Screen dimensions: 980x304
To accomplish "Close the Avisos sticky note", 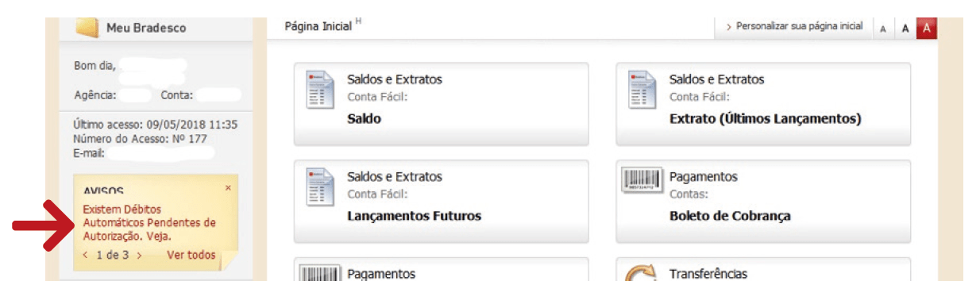I will pyautogui.click(x=228, y=188).
